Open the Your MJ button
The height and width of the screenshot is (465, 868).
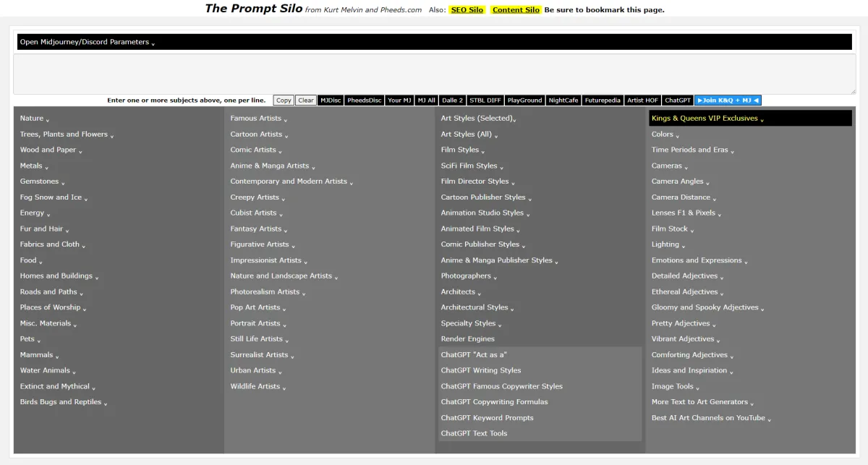[399, 101]
